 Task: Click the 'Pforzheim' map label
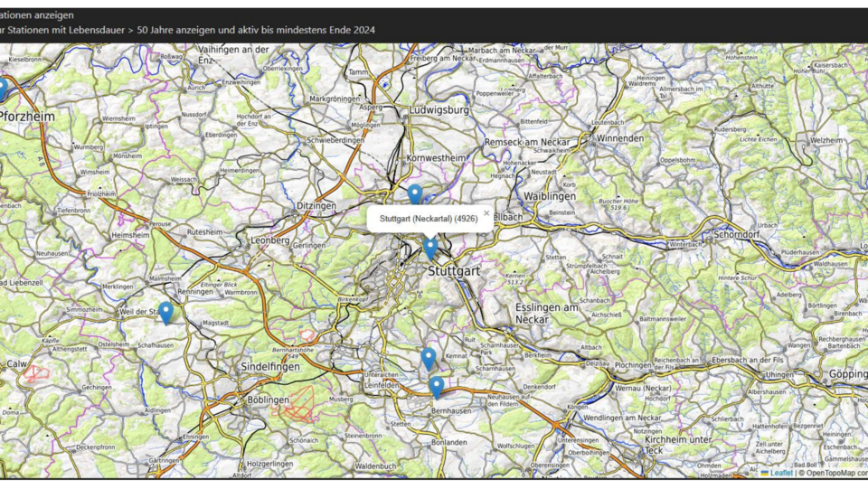pyautogui.click(x=28, y=117)
